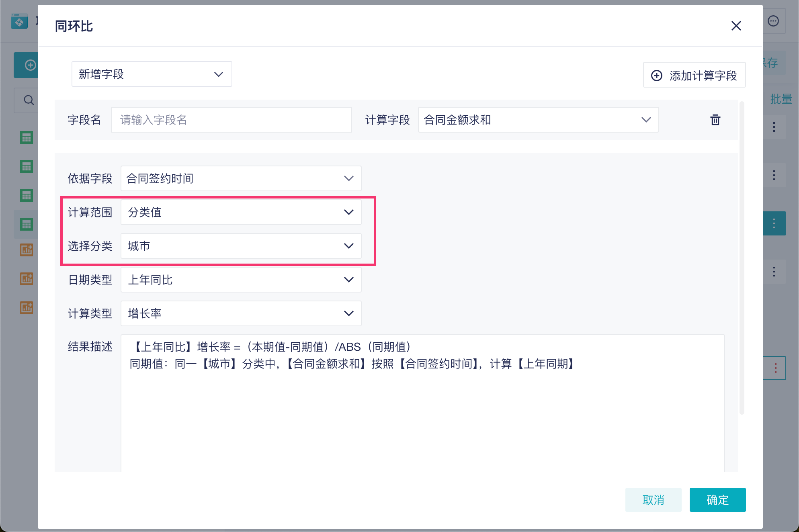Open the 依据字段 合同签约时间 dropdown
799x532 pixels.
(x=241, y=178)
